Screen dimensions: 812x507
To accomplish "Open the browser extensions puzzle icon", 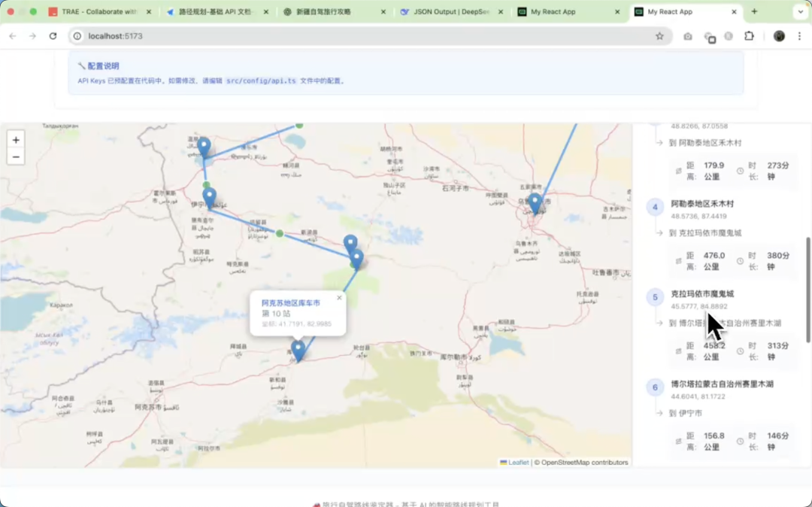I will [749, 36].
